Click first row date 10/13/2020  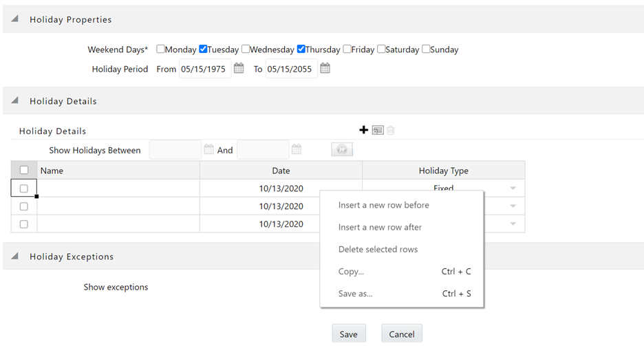[281, 188]
